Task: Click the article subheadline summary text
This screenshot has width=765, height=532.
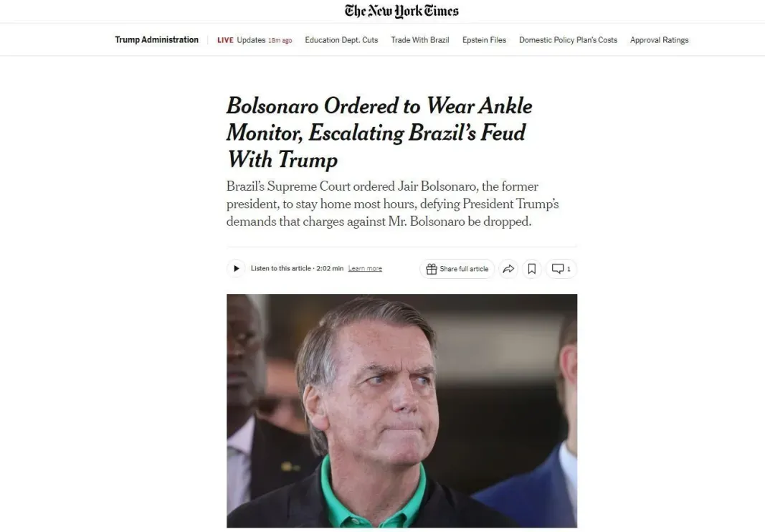Action: (394, 204)
